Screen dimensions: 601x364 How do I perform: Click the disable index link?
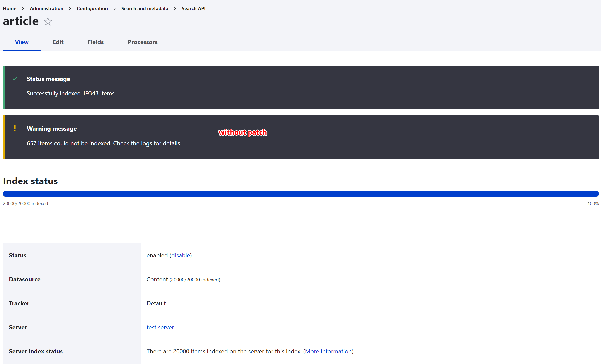click(x=181, y=255)
